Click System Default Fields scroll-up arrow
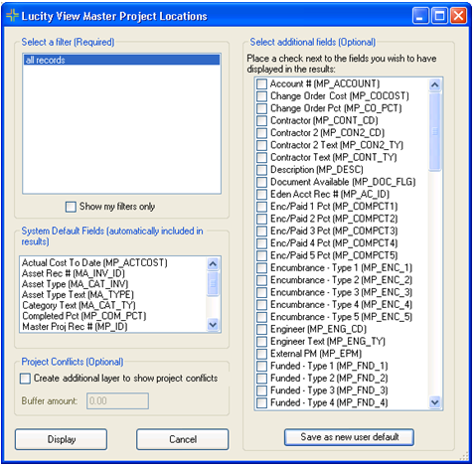This screenshot has height=466, width=476. click(x=213, y=264)
